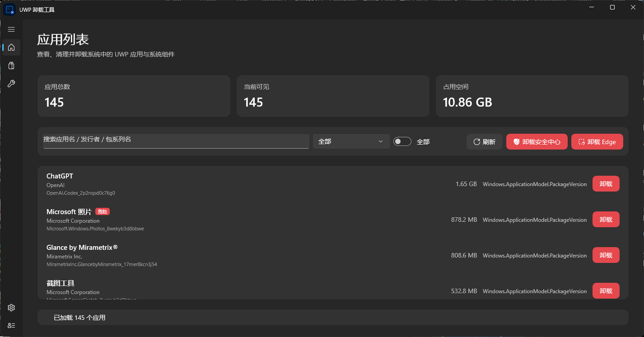Select the Microsoft 照片 app name

pos(69,212)
